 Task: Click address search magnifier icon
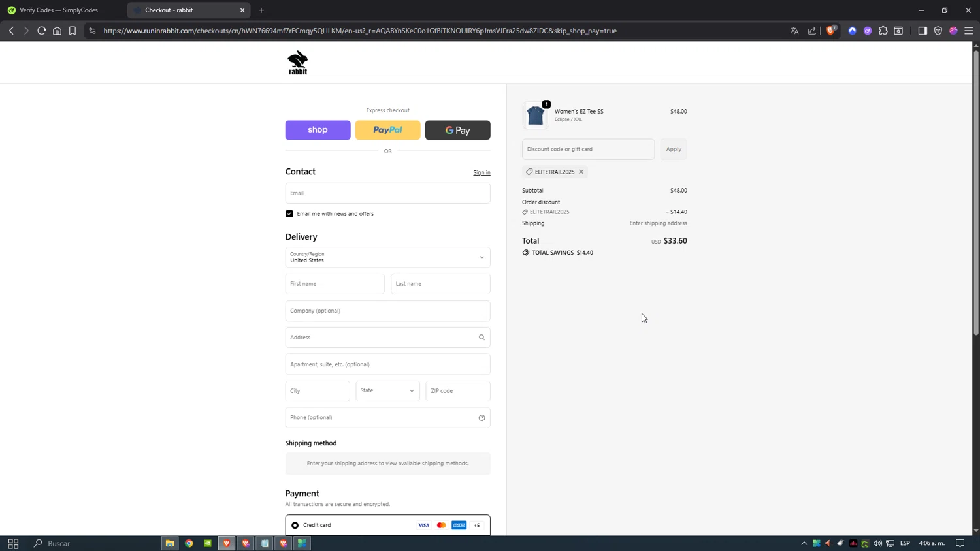(482, 338)
